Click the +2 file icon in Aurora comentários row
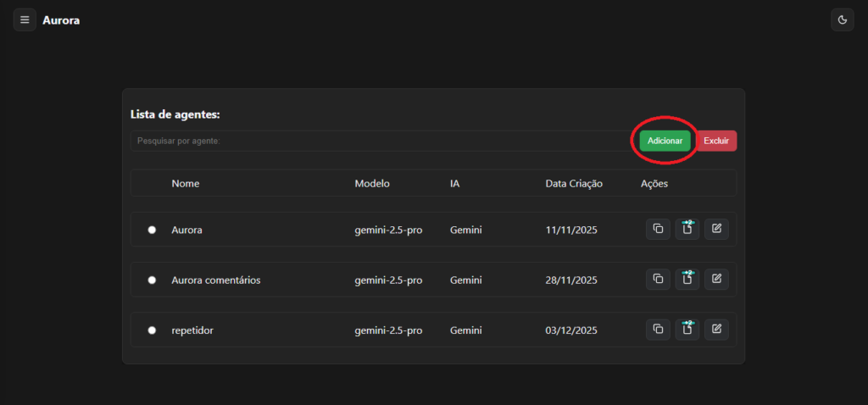This screenshot has width=868, height=405. [687, 280]
